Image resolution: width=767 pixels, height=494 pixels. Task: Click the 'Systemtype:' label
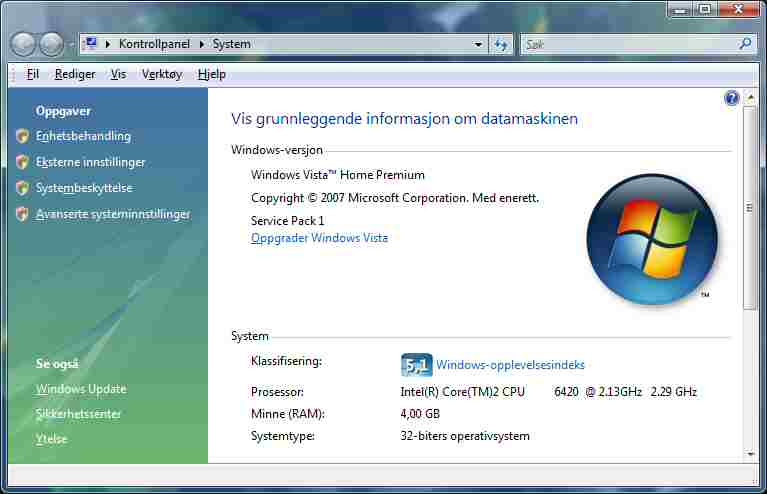[282, 436]
